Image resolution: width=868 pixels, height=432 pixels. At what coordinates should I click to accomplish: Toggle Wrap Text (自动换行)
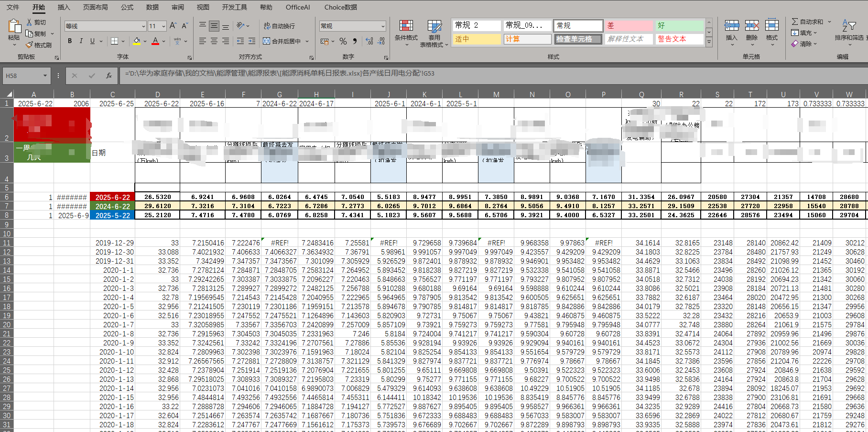click(280, 26)
